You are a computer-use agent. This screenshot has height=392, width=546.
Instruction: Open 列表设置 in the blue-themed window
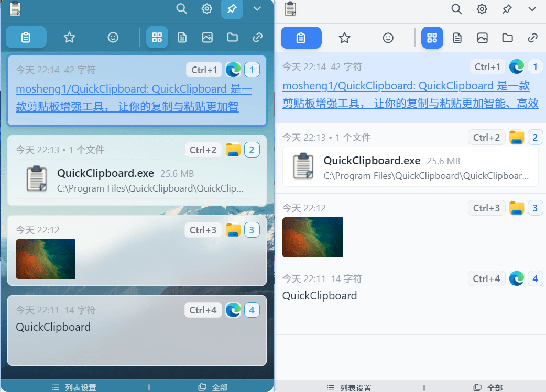[x=74, y=387]
